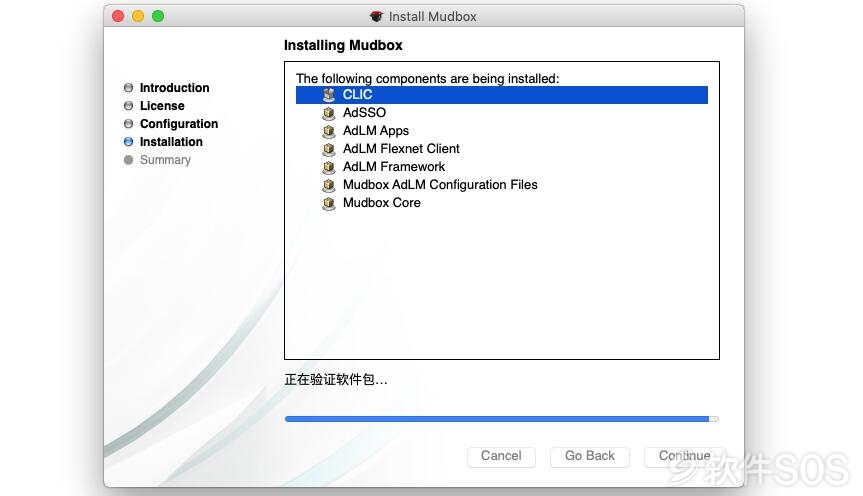Click the Summary step in sidebar
This screenshot has width=863, height=496.
tap(165, 160)
